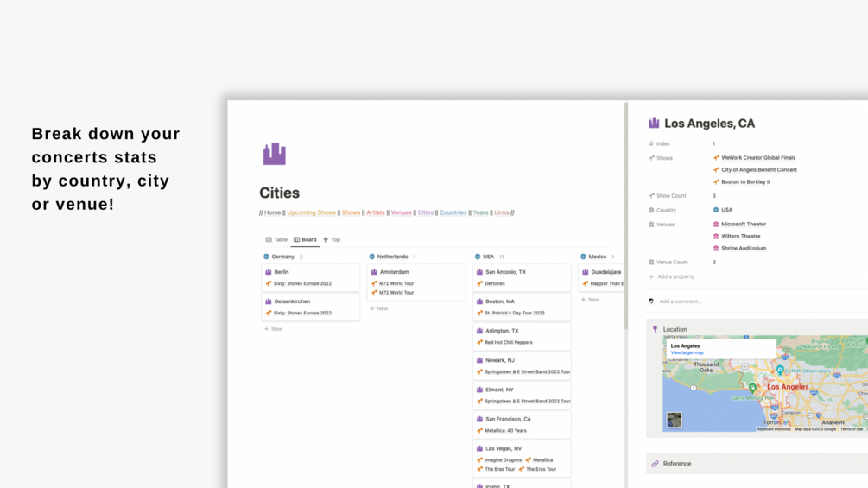
Task: Open the Microsoft Theater venue
Action: (x=739, y=224)
